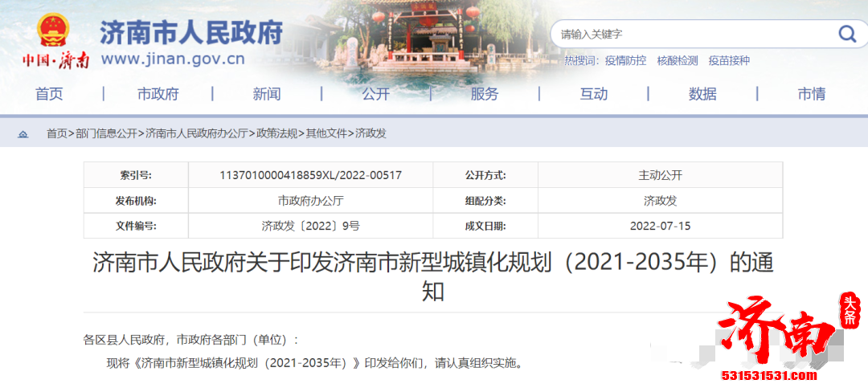Open the 互动 navigation menu
Viewport: 868px width, 388px height.
point(593,94)
